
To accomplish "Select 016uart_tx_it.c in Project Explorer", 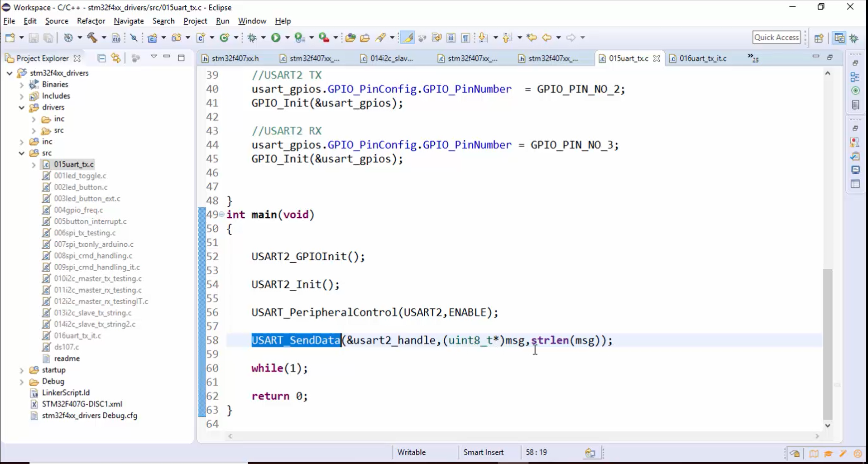I will tap(77, 336).
